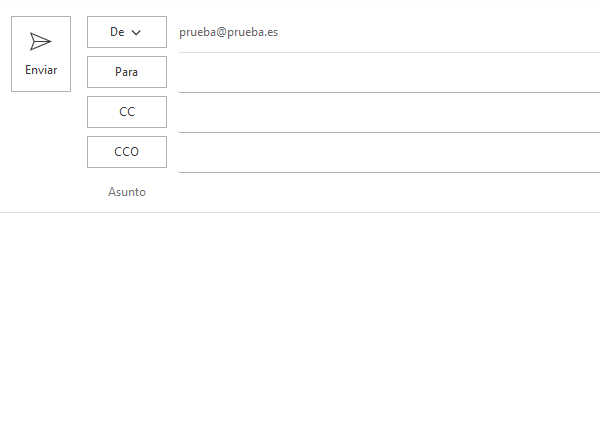This screenshot has width=600, height=437.
Task: Expand the chevron next to De
Action: [x=136, y=33]
